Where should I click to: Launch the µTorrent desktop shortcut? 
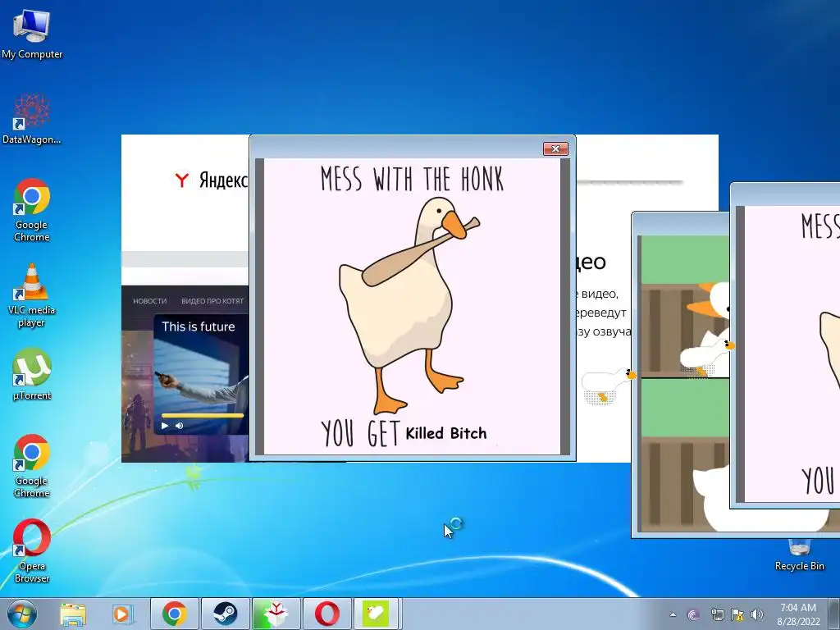point(32,374)
